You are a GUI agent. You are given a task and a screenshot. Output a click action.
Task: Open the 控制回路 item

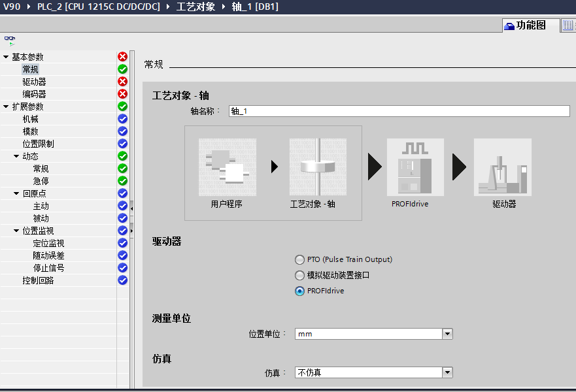(38, 280)
